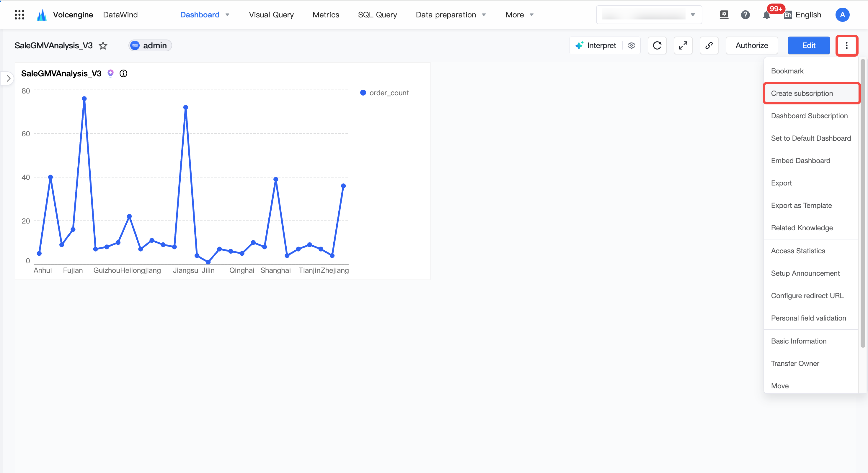Enter fullscreen with the expand arrows icon
This screenshot has width=868, height=473.
coord(683,45)
